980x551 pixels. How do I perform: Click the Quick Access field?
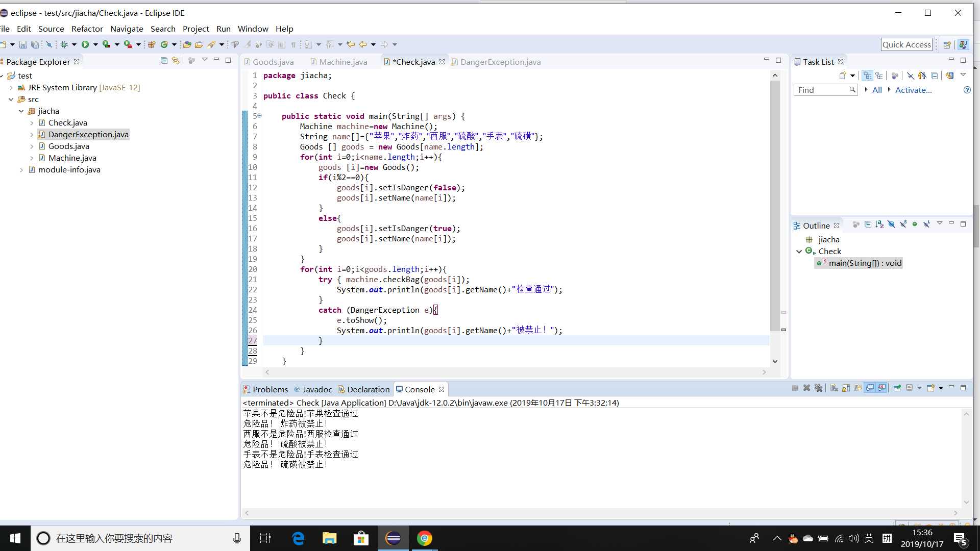pos(906,44)
